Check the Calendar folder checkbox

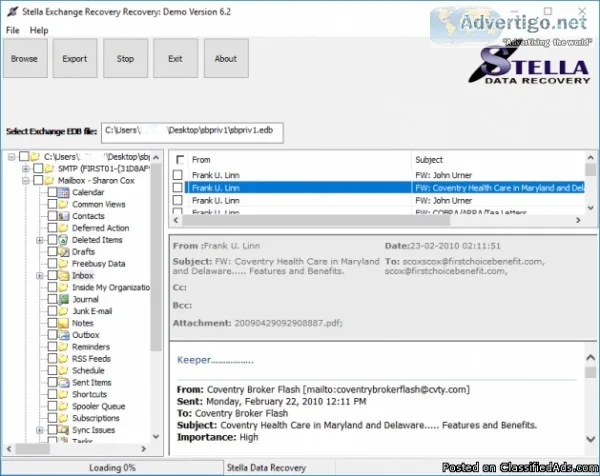(52, 192)
